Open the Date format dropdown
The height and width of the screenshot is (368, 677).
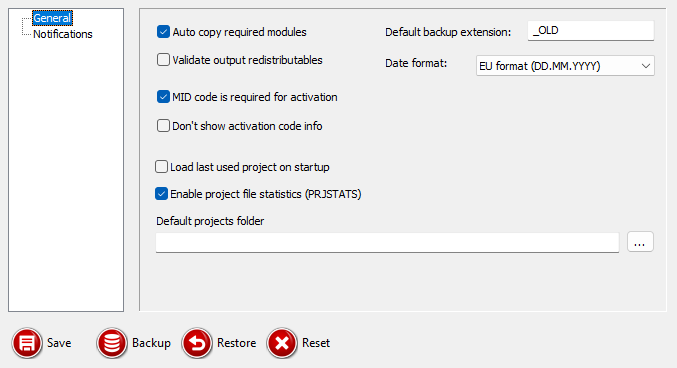pos(565,66)
